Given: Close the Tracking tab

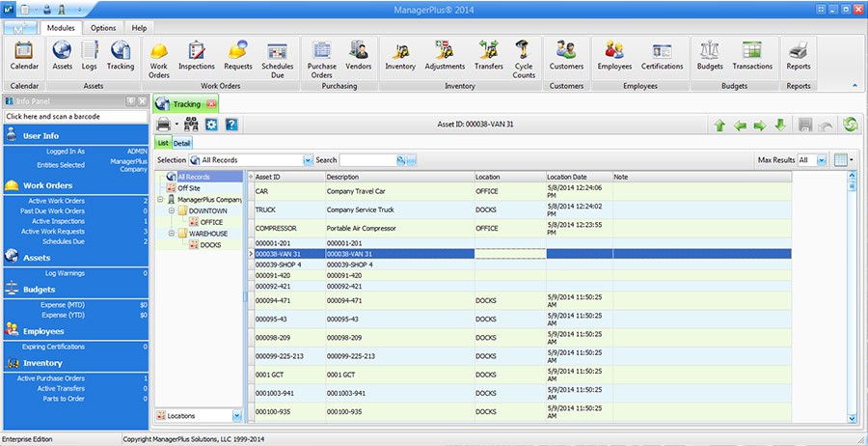Looking at the screenshot, I should pyautogui.click(x=211, y=104).
